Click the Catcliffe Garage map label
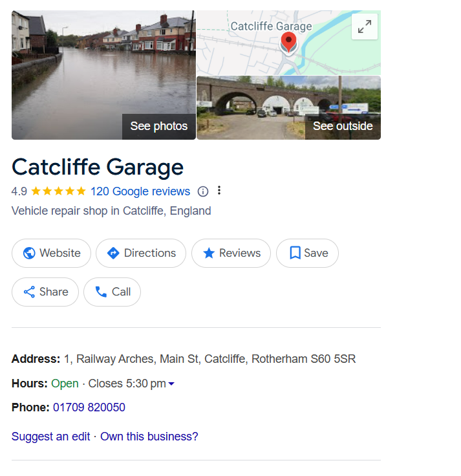Screen dimensions: 461x476 click(272, 27)
